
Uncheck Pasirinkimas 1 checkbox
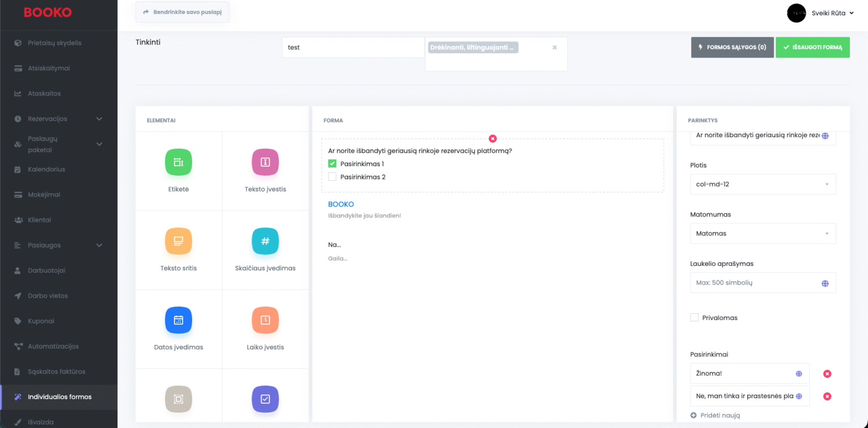coord(332,164)
